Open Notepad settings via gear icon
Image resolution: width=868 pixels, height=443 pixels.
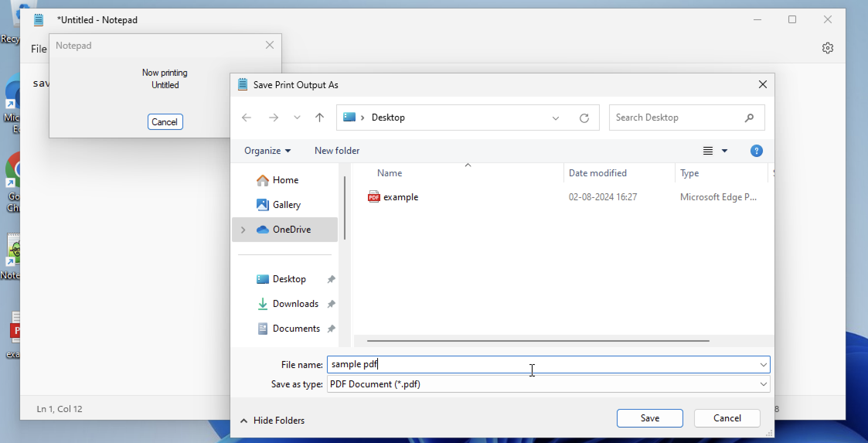pos(828,47)
